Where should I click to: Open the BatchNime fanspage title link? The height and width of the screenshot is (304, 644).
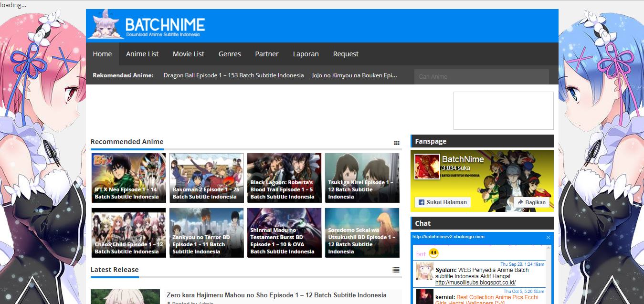tap(463, 159)
